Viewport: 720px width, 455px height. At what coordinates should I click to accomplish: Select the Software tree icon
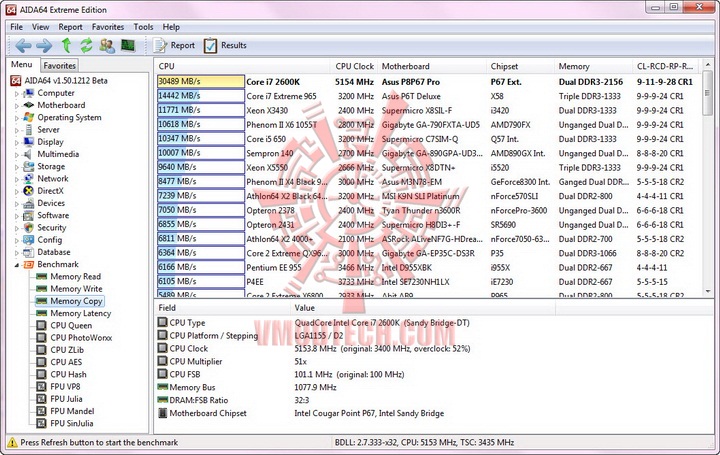pyautogui.click(x=29, y=215)
